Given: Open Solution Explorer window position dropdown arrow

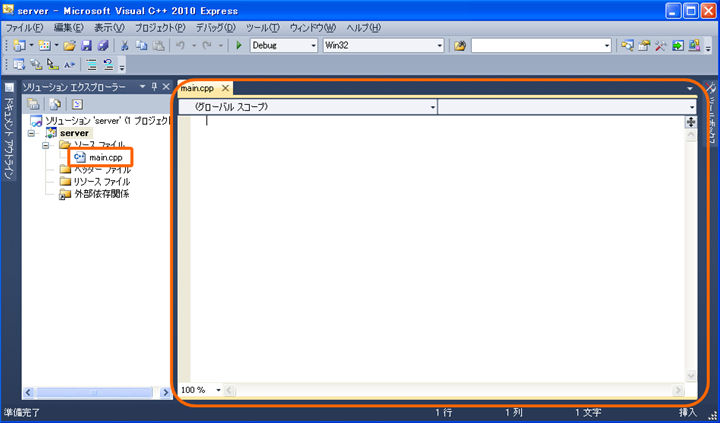Looking at the screenshot, I should click(x=142, y=86).
